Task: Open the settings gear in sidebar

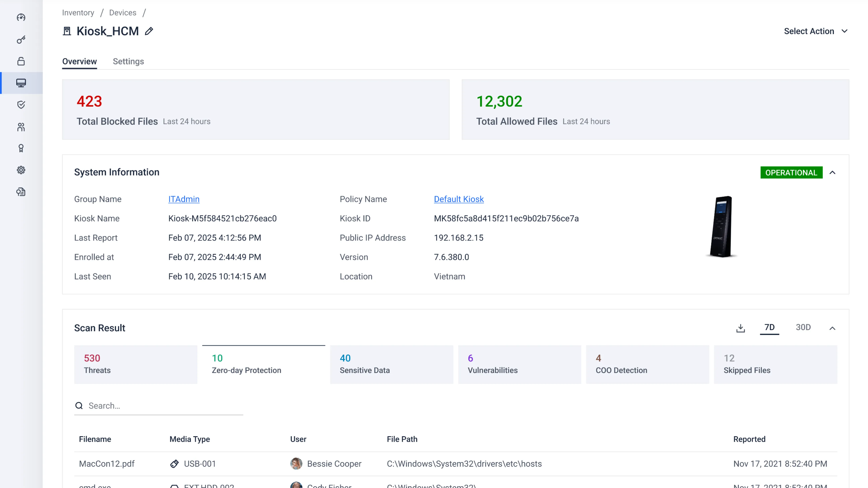Action: pos(21,170)
